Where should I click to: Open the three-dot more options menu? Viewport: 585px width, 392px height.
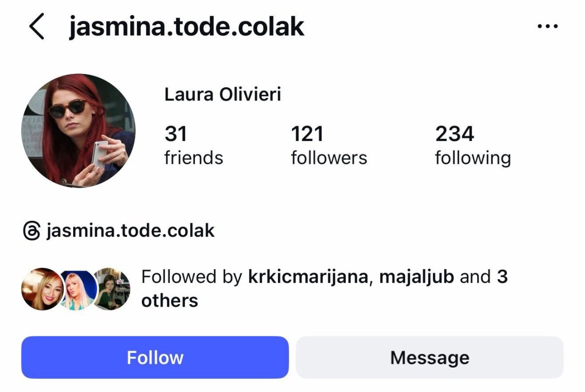pos(547,27)
